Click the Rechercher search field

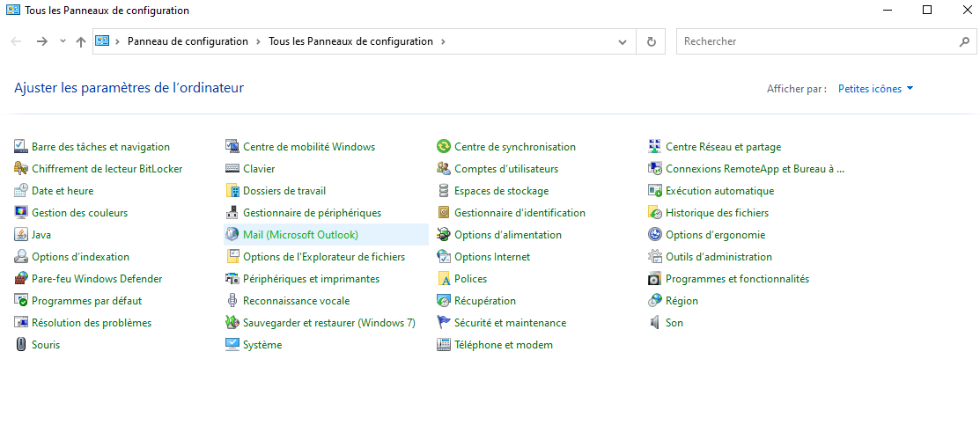point(814,41)
